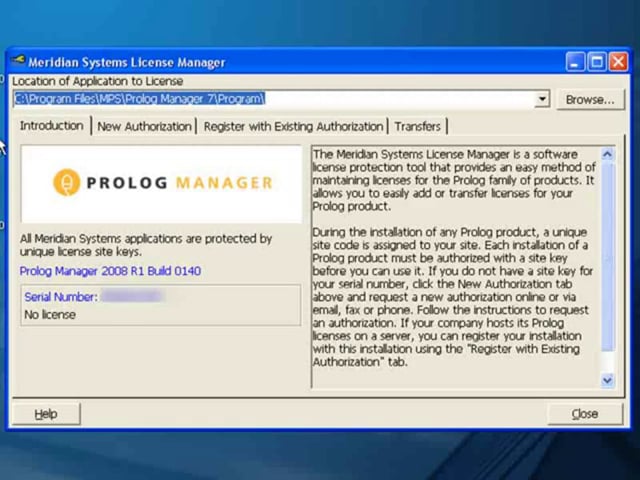This screenshot has height=480, width=640.
Task: Close window with red X button
Action: (x=618, y=62)
